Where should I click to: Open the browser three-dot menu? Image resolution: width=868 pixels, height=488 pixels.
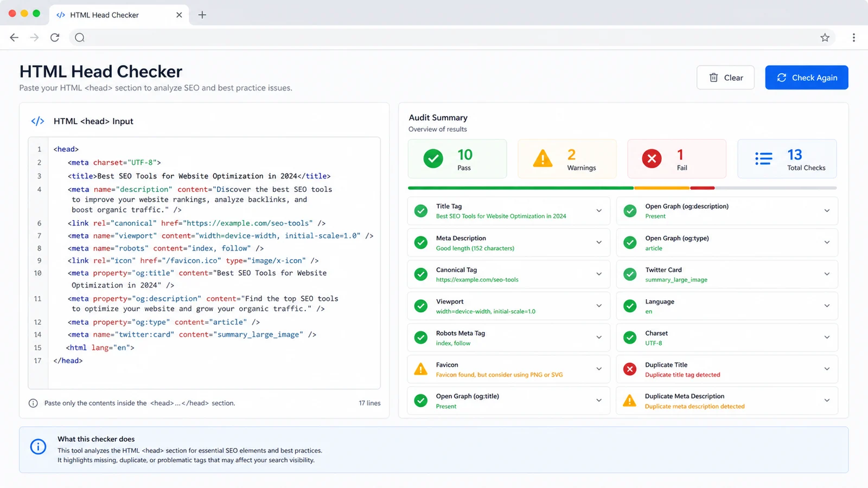(x=853, y=37)
